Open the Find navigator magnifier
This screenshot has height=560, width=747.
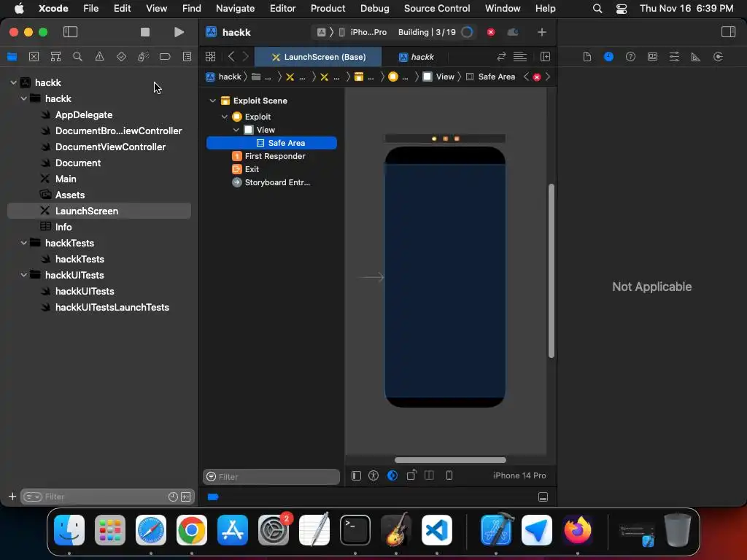pyautogui.click(x=77, y=57)
